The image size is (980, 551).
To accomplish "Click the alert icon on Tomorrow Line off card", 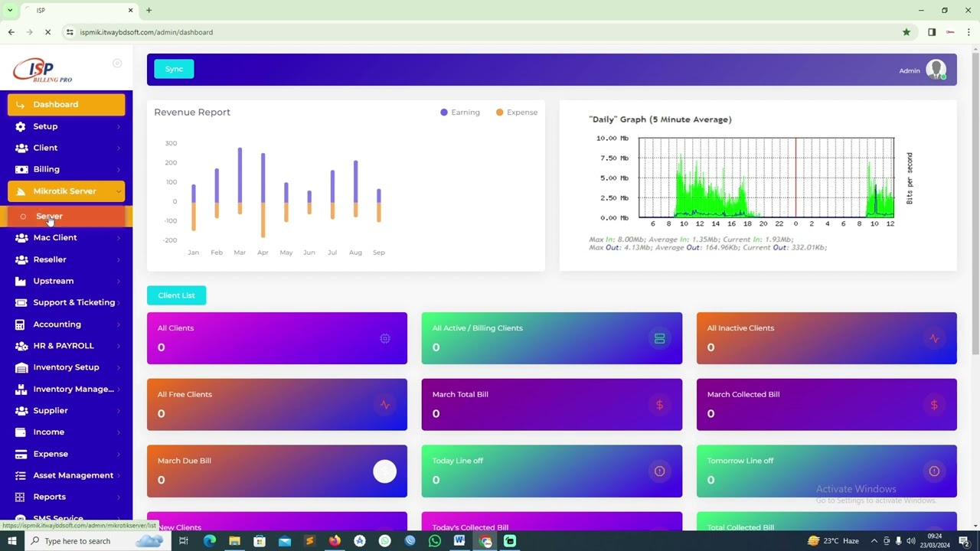I will 934,471.
